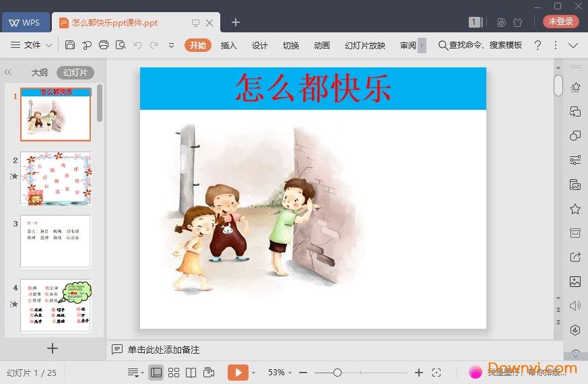Screen dimensions: 588x384
Task: Select slide 4 thumbnail
Action: point(56,305)
